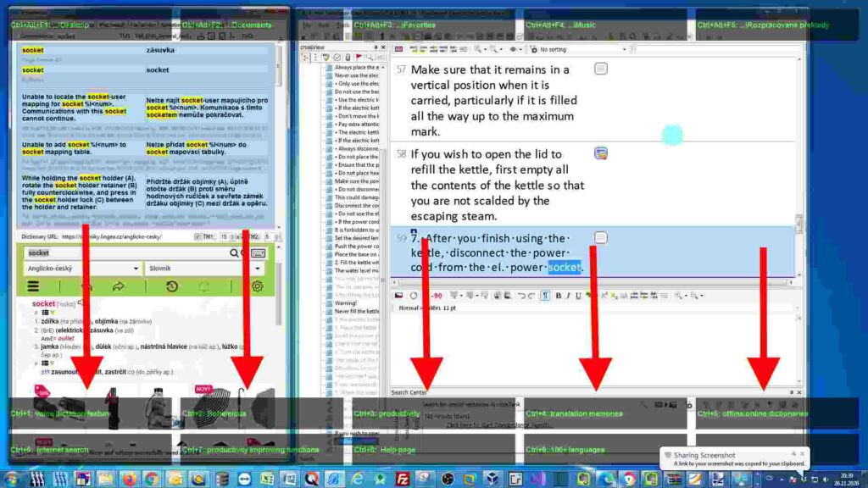Click the shield filter icon in crossView toolbar

coord(326,58)
